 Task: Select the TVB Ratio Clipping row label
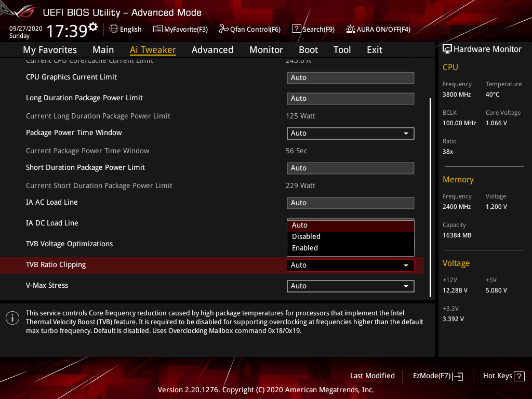[56, 264]
